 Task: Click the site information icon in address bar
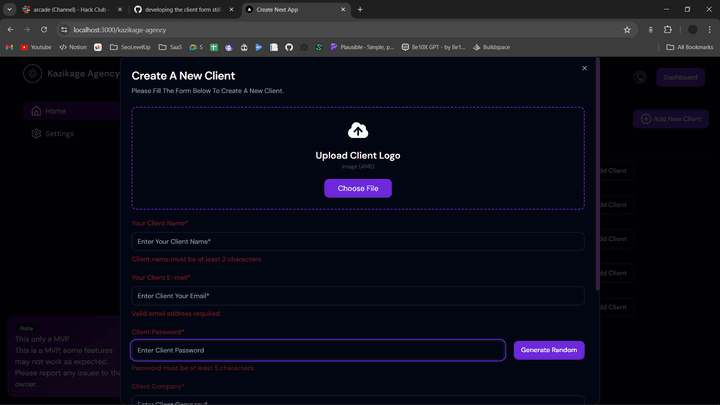pos(64,30)
